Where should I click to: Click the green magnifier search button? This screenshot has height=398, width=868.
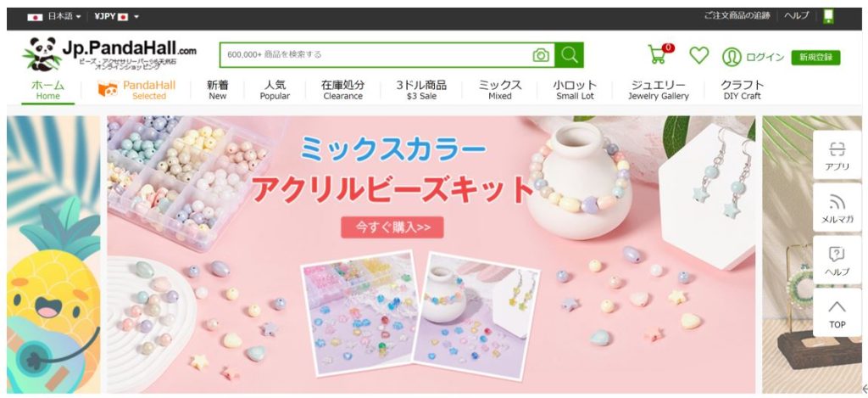(569, 55)
